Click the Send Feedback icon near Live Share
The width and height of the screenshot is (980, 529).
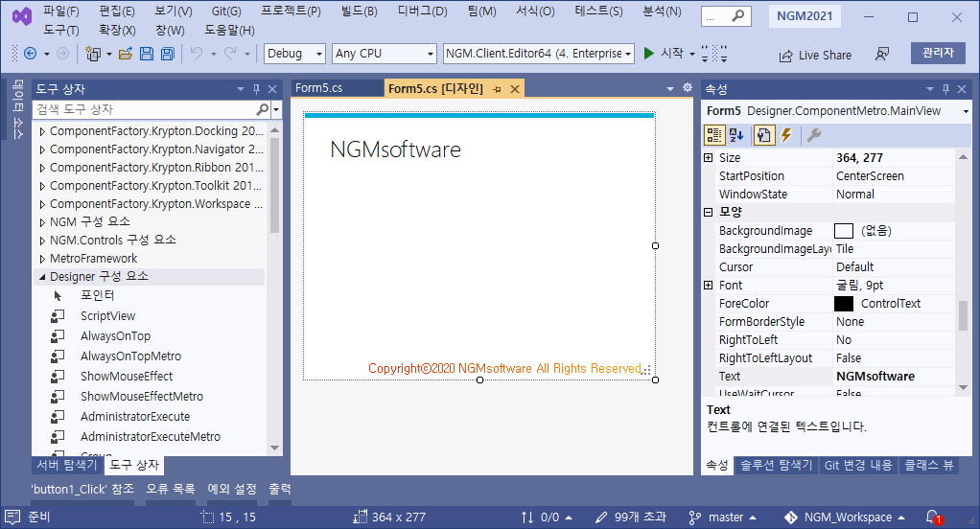pos(882,55)
